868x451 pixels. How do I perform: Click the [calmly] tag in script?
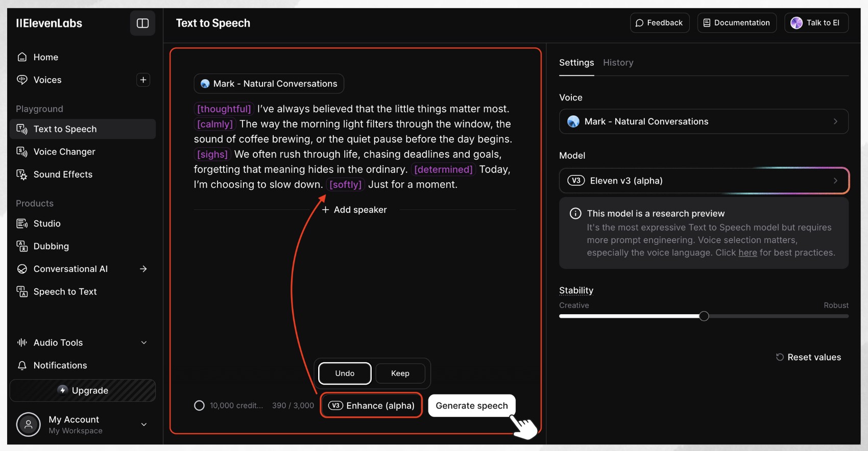215,124
